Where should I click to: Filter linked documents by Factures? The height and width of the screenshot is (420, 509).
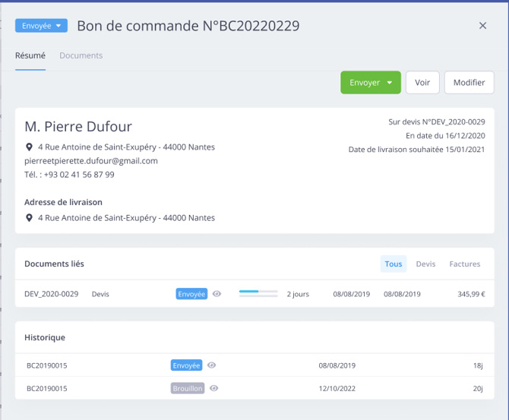tap(464, 264)
